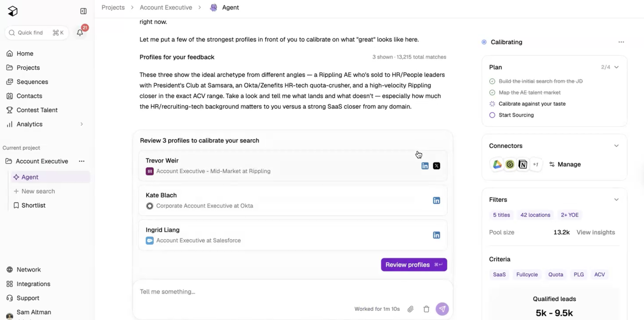Screen dimensions: 644x320
Task: Focus the Quick find search field
Action: point(37,33)
